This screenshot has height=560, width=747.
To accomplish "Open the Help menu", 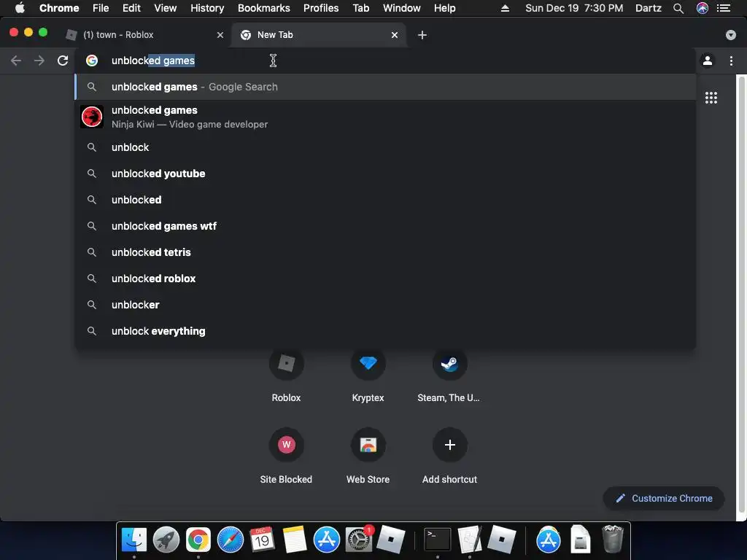I will [444, 8].
